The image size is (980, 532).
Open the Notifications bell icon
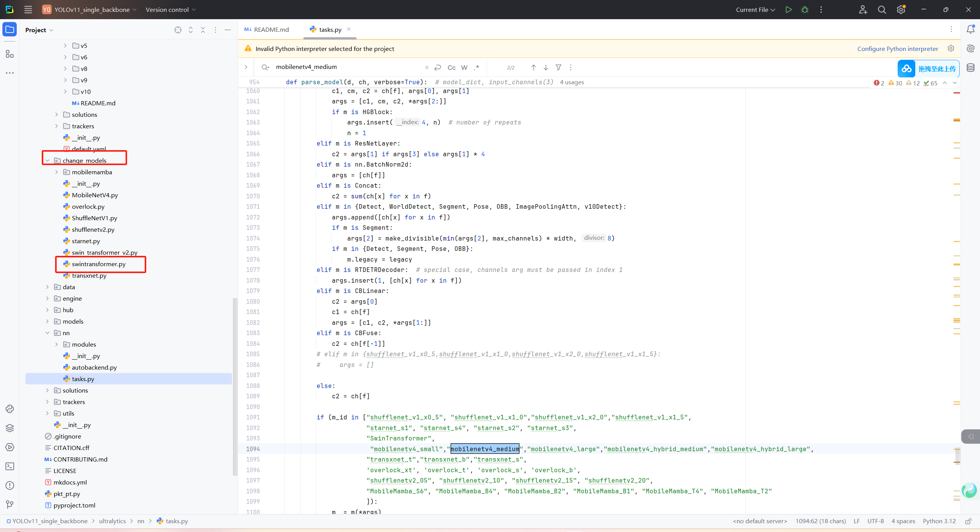point(970,29)
